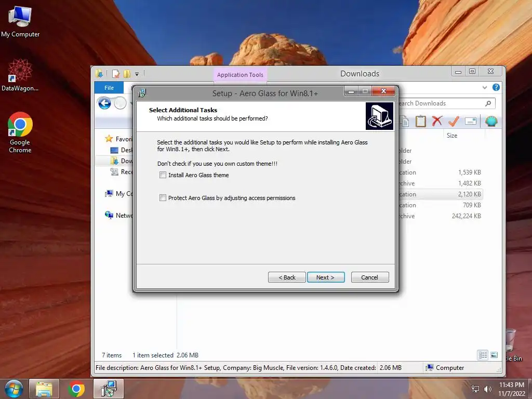This screenshot has height=399, width=532.
Task: Click the search magnifier icon
Action: point(488,103)
